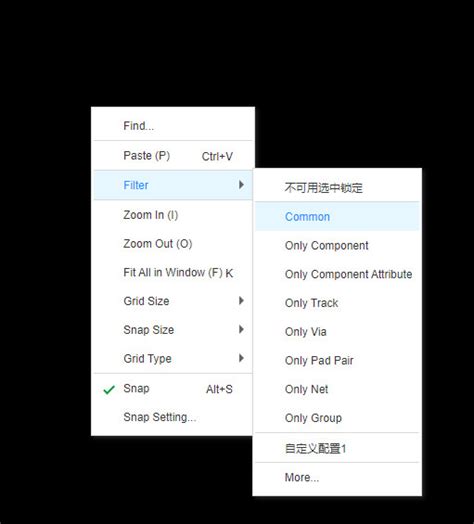The image size is (474, 524).
Task: Expand the Grid Size submenu arrow
Action: pos(241,301)
